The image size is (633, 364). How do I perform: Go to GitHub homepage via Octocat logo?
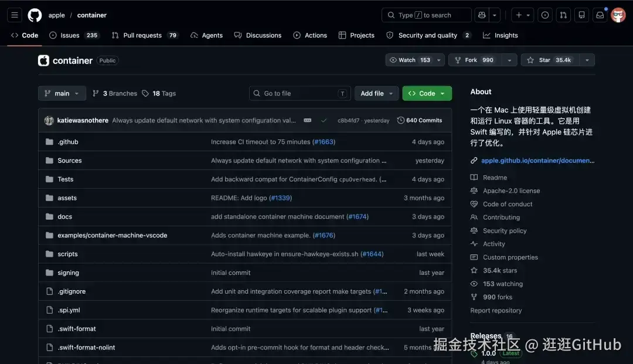[35, 15]
